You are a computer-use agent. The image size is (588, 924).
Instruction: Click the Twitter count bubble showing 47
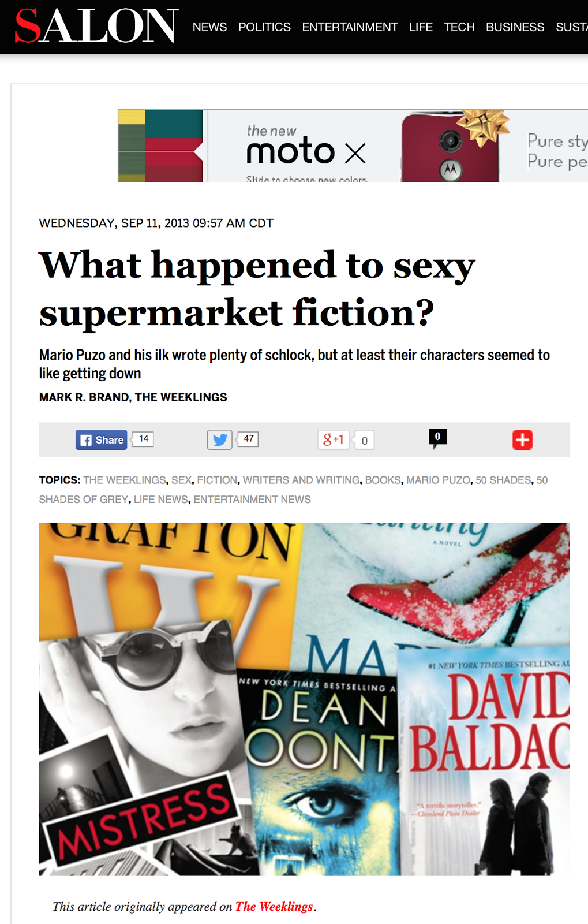pyautogui.click(x=248, y=439)
